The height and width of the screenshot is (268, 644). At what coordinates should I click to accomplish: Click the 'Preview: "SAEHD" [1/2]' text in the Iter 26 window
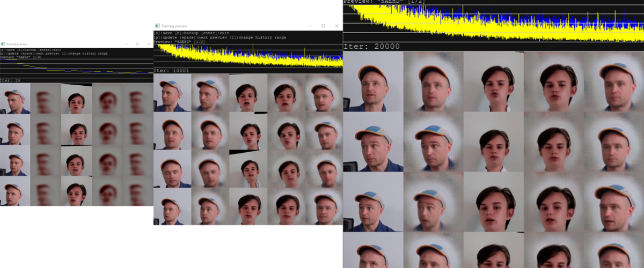point(21,56)
